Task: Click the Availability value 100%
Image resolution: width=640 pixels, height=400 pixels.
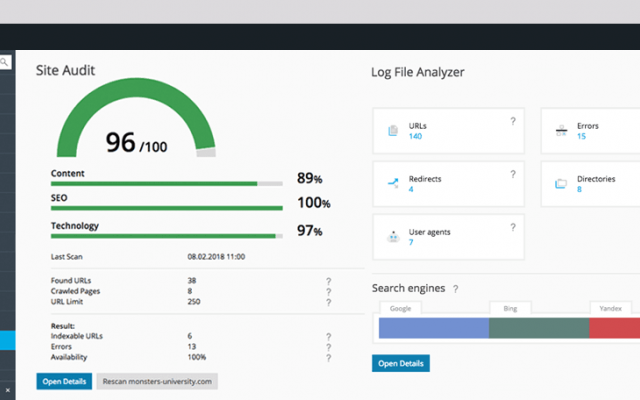Action: tap(197, 357)
